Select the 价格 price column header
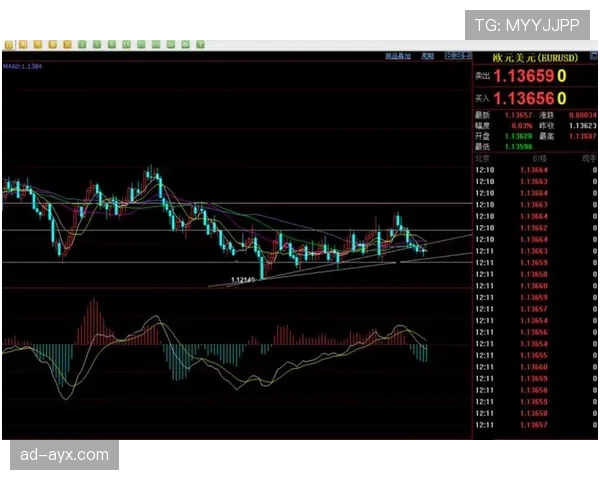Screen dimensions: 600x480 (539, 158)
